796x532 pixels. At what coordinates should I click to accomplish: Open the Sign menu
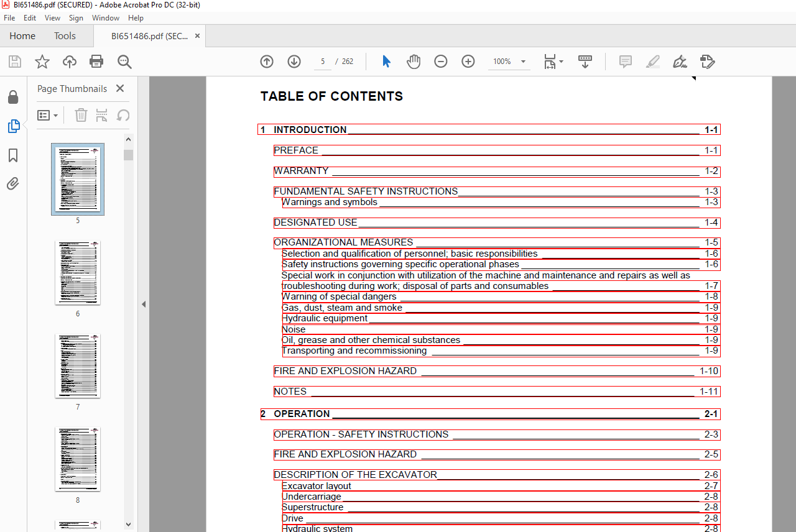pyautogui.click(x=76, y=18)
